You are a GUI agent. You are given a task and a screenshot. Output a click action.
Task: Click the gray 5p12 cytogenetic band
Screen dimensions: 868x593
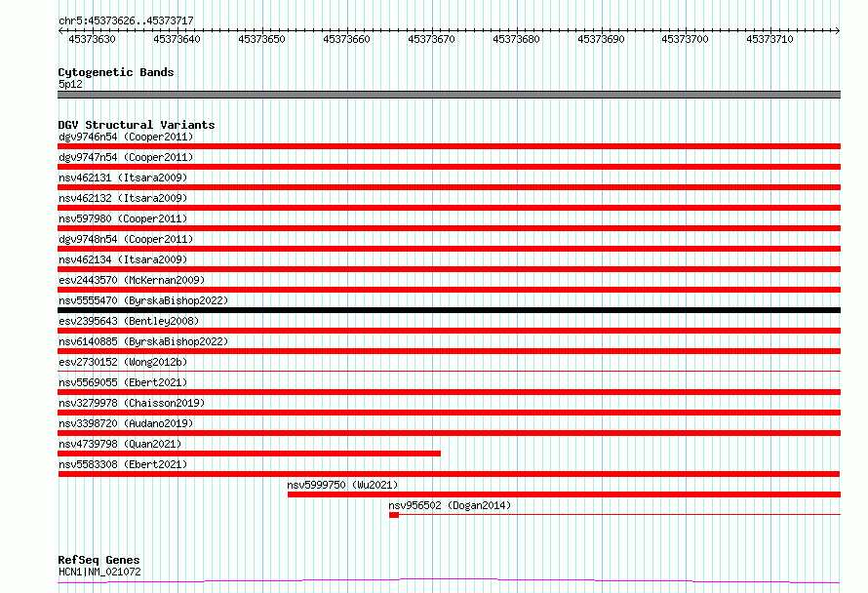[449, 95]
